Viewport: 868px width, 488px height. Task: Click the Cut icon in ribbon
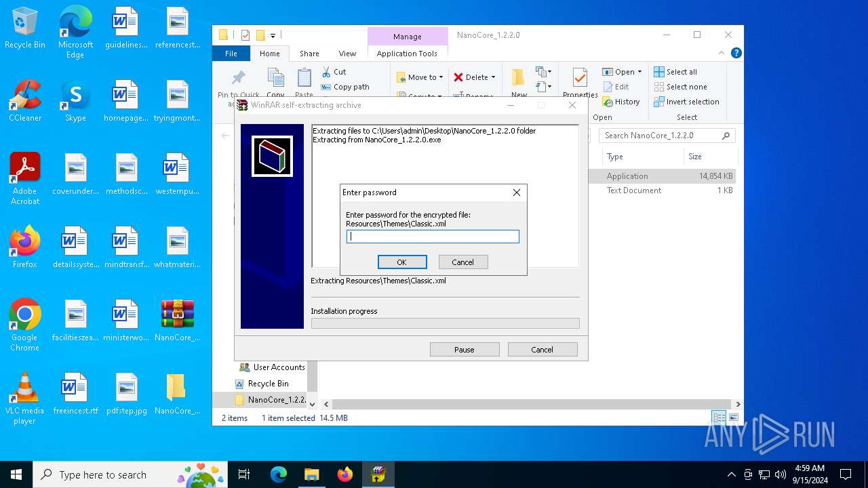(327, 72)
